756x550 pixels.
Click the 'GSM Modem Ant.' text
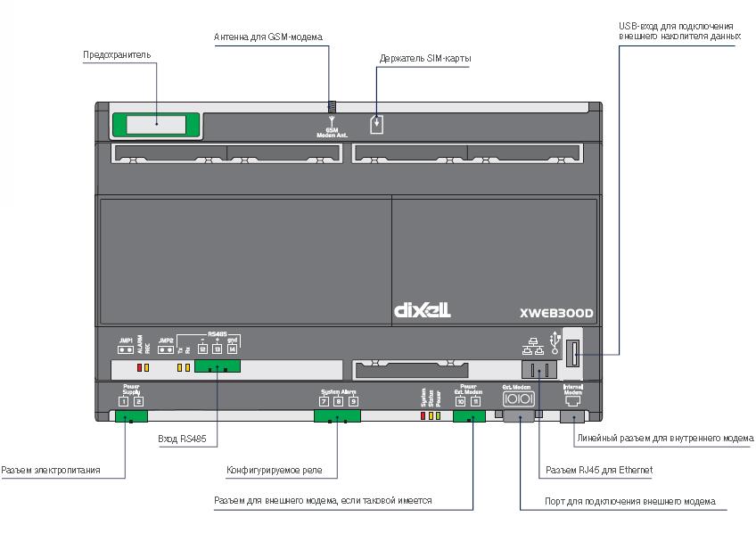point(332,133)
